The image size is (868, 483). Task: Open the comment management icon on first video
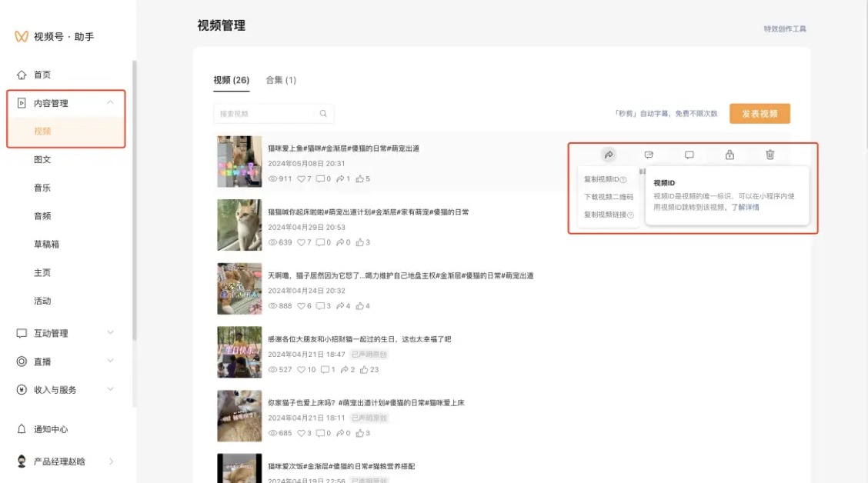[x=689, y=155]
